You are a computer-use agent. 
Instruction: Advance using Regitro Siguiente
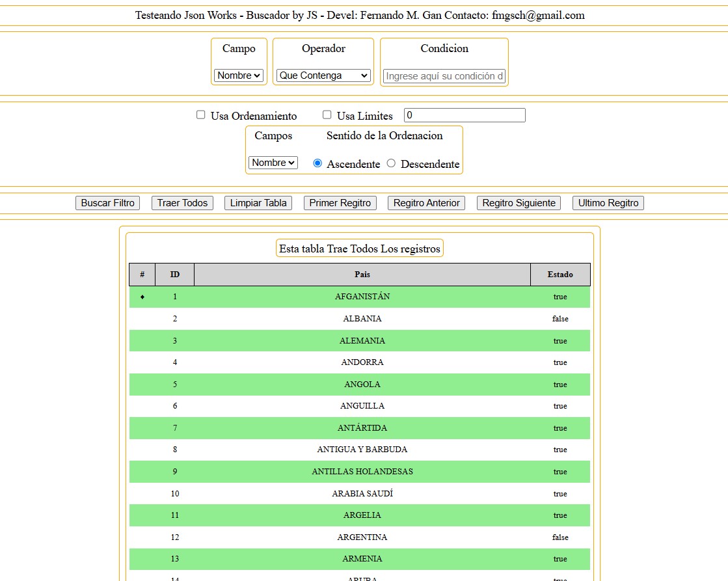pos(519,202)
